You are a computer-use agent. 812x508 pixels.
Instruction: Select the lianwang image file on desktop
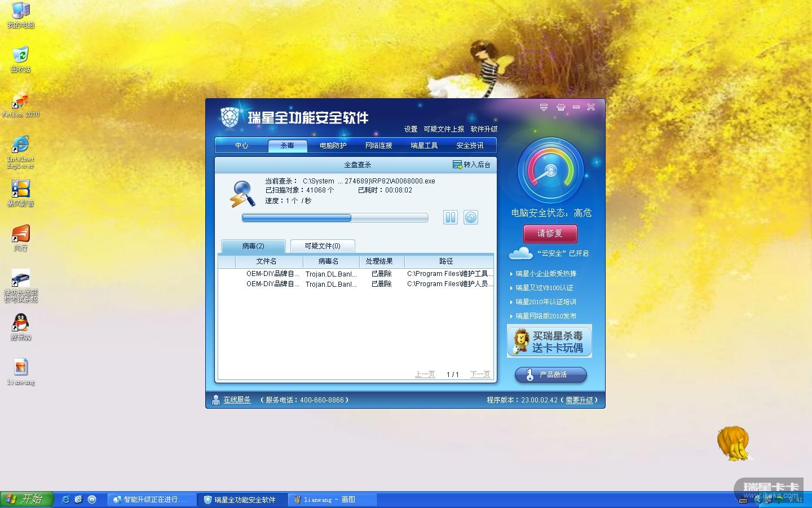[21, 372]
